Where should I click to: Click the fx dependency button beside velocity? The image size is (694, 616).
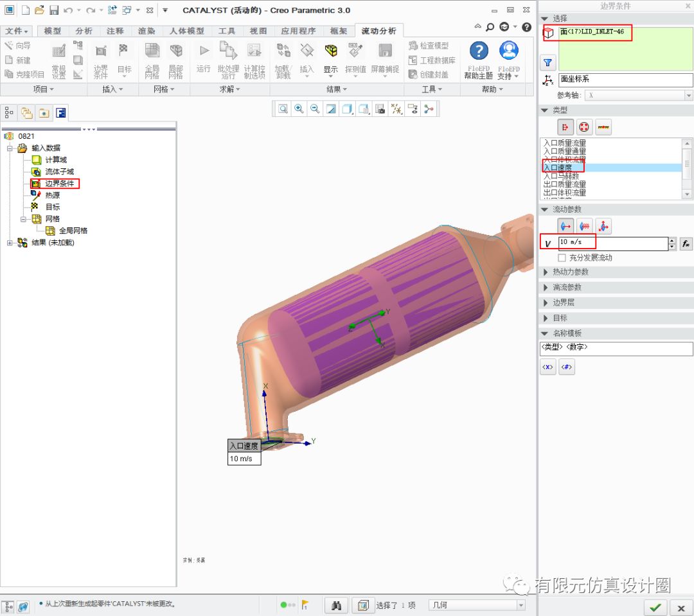point(686,243)
